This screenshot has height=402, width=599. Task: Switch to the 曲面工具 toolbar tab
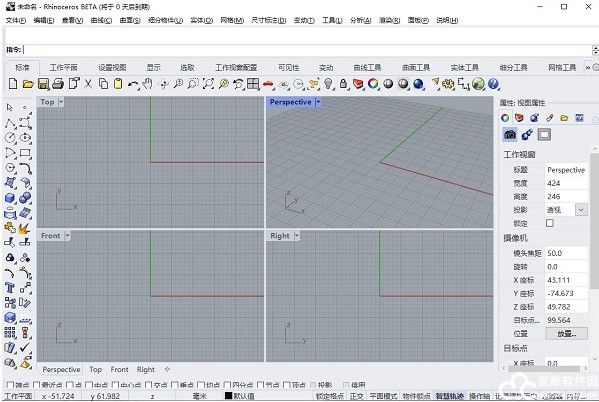[x=416, y=68]
